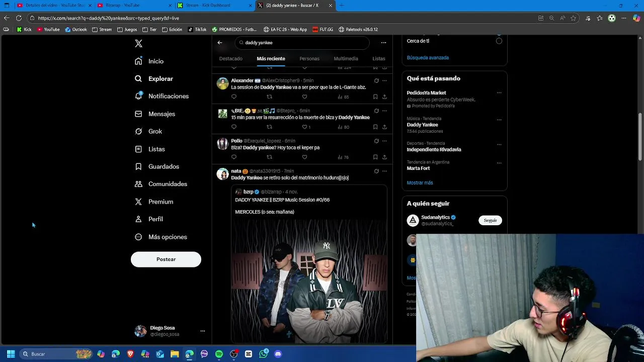Reply to Pollo's tweet
644x362 pixels.
click(x=234, y=157)
